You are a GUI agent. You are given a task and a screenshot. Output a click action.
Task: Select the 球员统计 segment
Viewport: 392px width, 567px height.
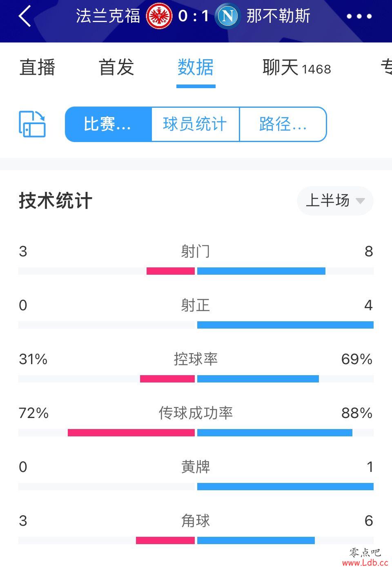pos(195,124)
